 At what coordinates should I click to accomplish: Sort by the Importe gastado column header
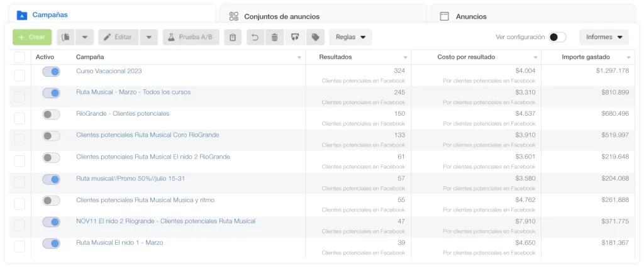[585, 57]
